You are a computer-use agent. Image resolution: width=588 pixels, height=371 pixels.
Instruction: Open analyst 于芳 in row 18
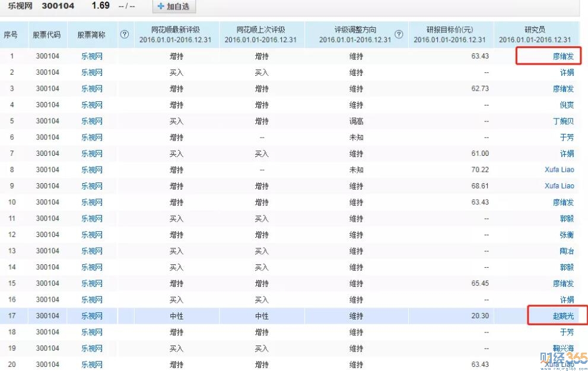567,332
